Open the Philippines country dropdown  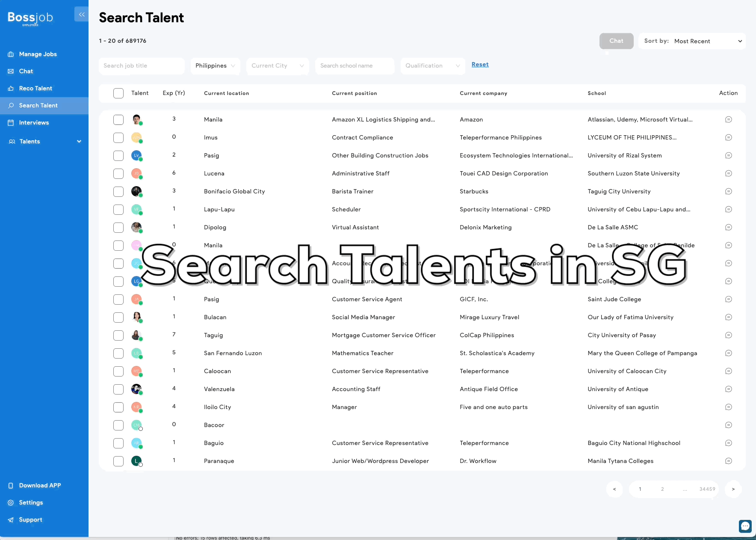[215, 66]
